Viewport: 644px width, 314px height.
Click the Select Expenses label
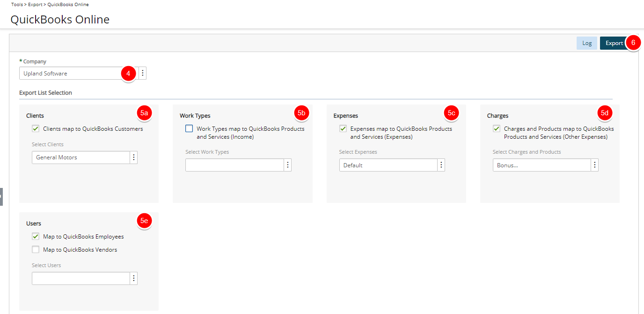click(358, 152)
